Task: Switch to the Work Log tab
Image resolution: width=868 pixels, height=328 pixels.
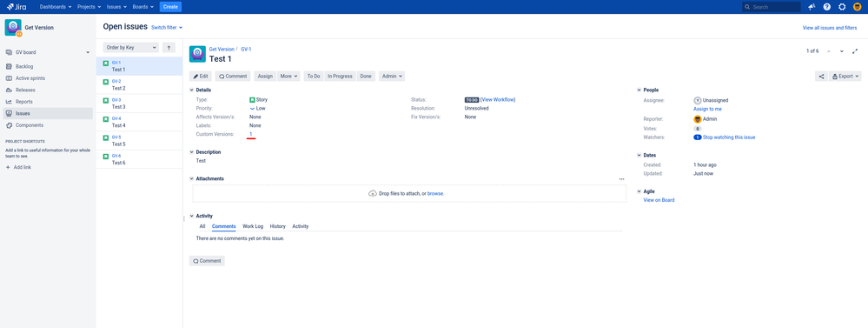Action: (x=253, y=226)
